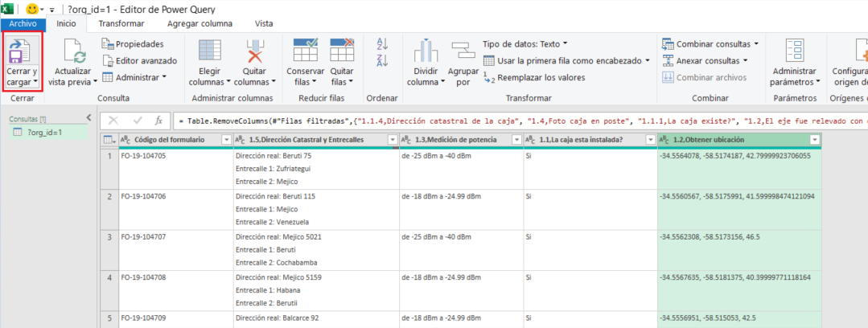The image size is (868, 328).
Task: Open filter dropdown of 1.3,Medición de potencia column
Action: point(516,140)
